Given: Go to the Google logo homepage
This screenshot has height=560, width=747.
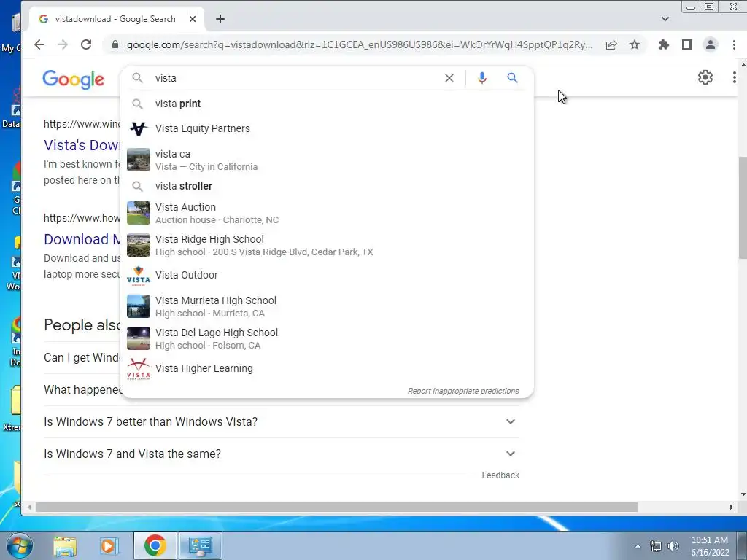Looking at the screenshot, I should point(74,79).
